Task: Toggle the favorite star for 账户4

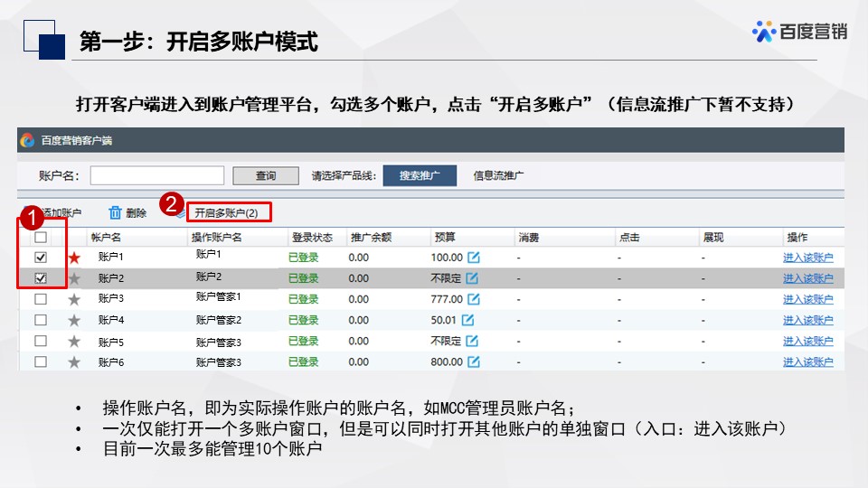Action: click(x=74, y=320)
